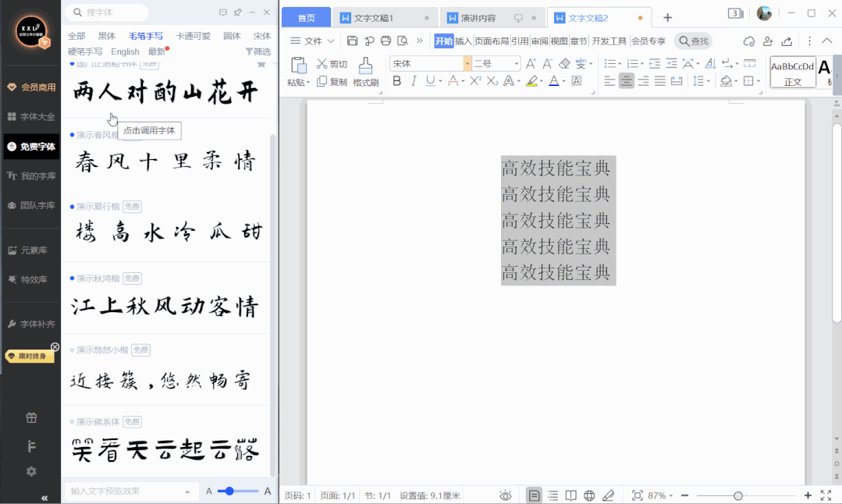Apply bold formatting with the B icon
The image size is (842, 504).
point(396,81)
